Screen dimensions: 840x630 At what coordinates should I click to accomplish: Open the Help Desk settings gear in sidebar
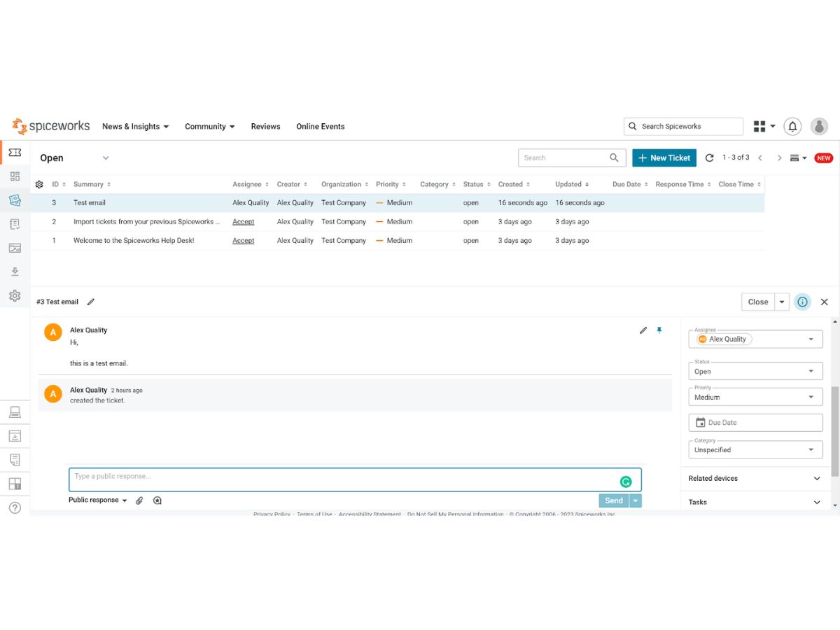point(15,296)
